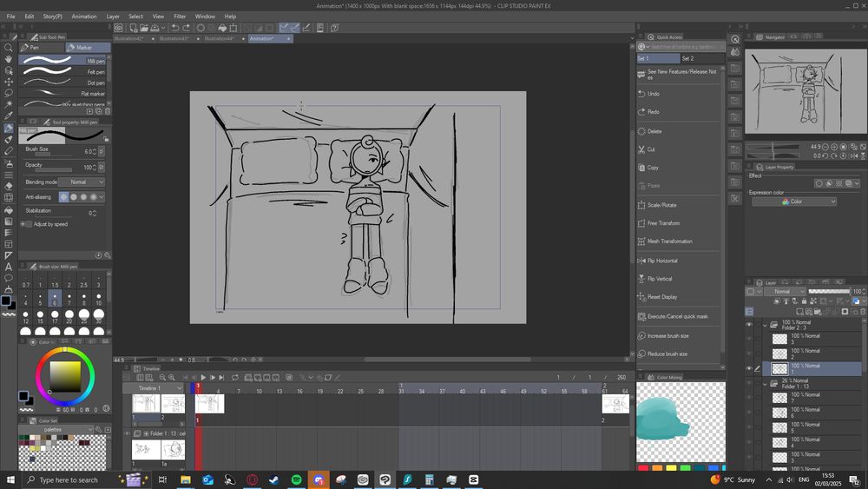Go to the next frame on timeline
Screen dimensions: 868x489
[213, 377]
